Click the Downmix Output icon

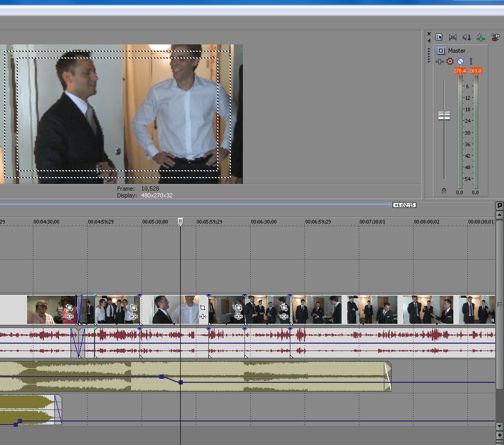pos(453,37)
